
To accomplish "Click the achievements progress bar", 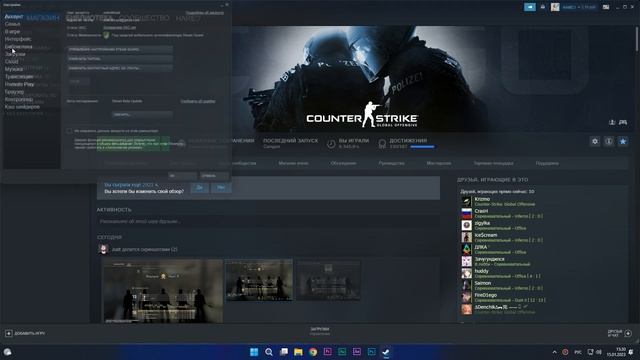I will [x=422, y=147].
